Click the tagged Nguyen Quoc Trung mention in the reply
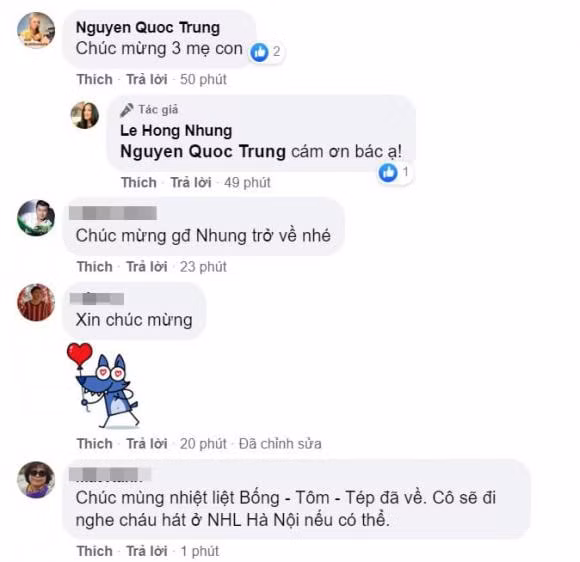Image resolution: width=580 pixels, height=562 pixels. [x=203, y=151]
